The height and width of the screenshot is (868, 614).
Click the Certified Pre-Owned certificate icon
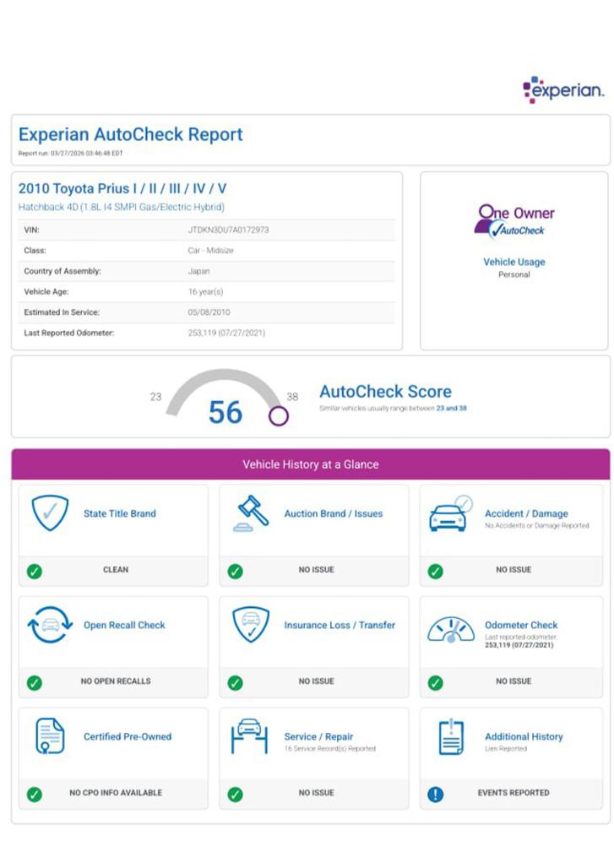[50, 736]
